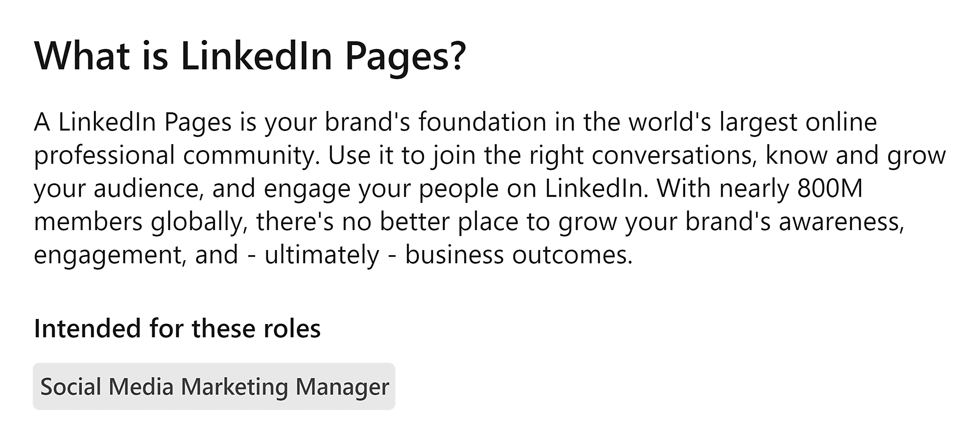Click the words "world's largest online" in the description
This screenshot has width=980, height=444.
(x=753, y=122)
